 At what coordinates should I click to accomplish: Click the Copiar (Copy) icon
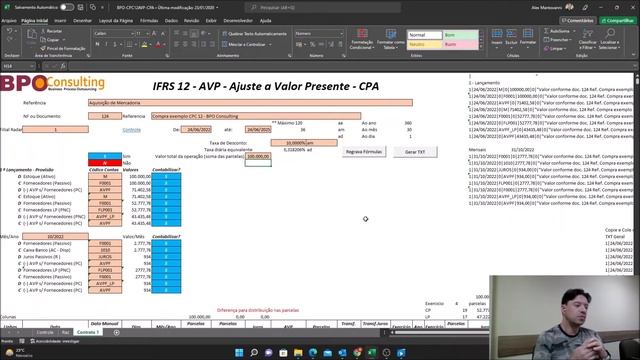[43, 40]
